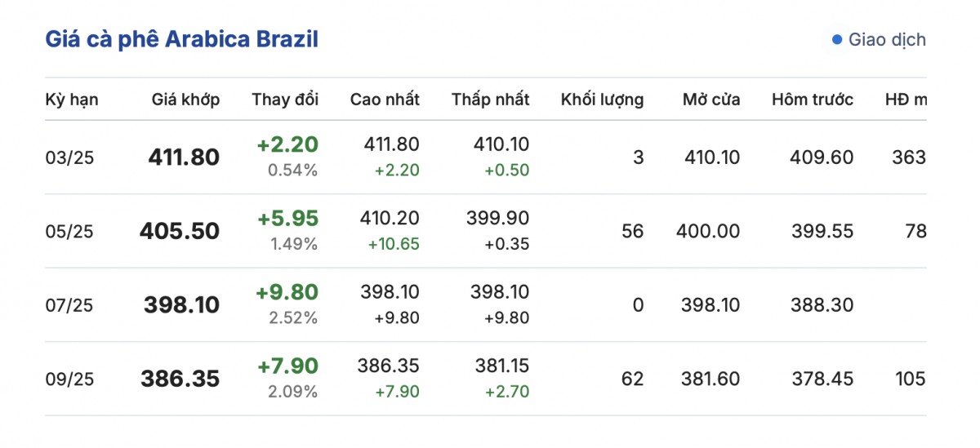The height and width of the screenshot is (448, 980).
Task: Select the 05/25 contract row
Action: pyautogui.click(x=69, y=232)
